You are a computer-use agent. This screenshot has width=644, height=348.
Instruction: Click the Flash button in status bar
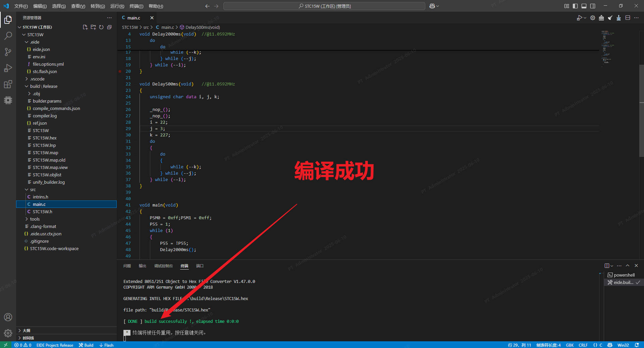[106, 345]
